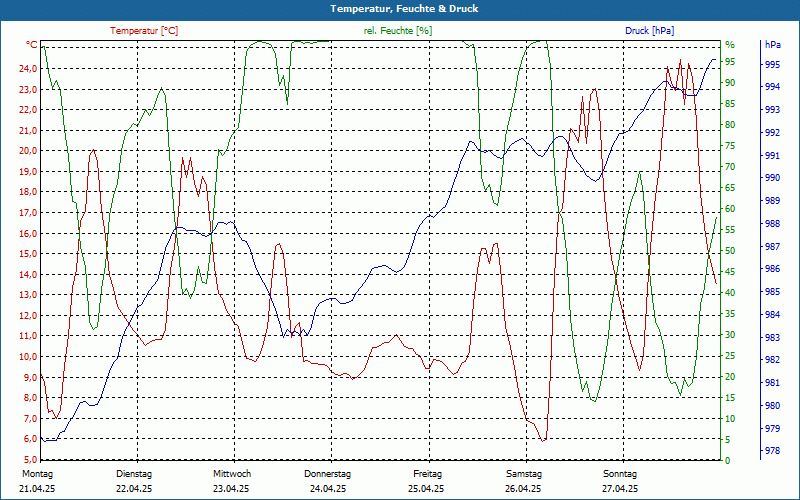Click the 'Donnerstag' day label
This screenshot has width=800, height=500.
pyautogui.click(x=328, y=474)
